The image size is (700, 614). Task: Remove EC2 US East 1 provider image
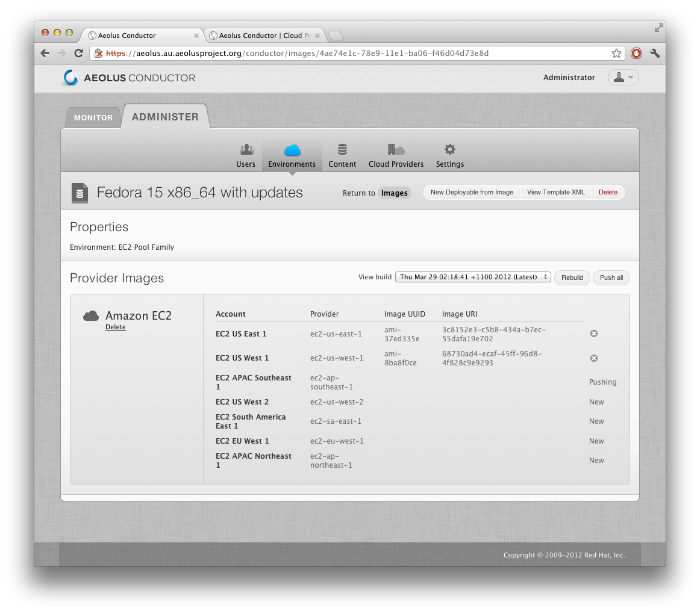pyautogui.click(x=593, y=333)
